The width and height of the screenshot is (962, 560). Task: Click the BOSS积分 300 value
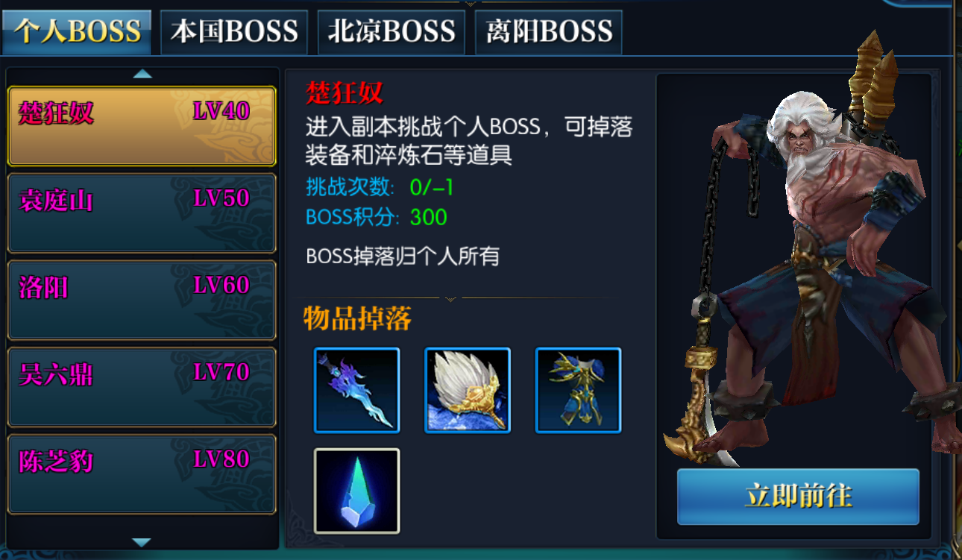point(428,218)
